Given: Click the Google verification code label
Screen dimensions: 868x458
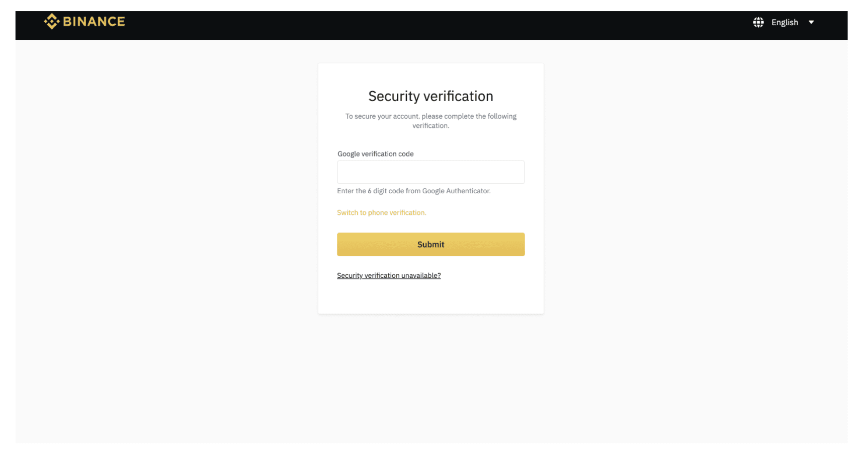Looking at the screenshot, I should pyautogui.click(x=376, y=154).
